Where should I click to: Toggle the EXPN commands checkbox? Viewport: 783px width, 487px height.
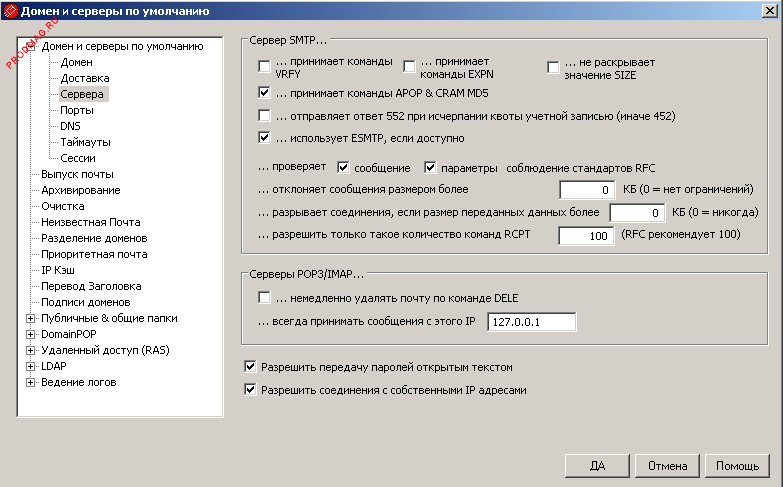click(409, 67)
